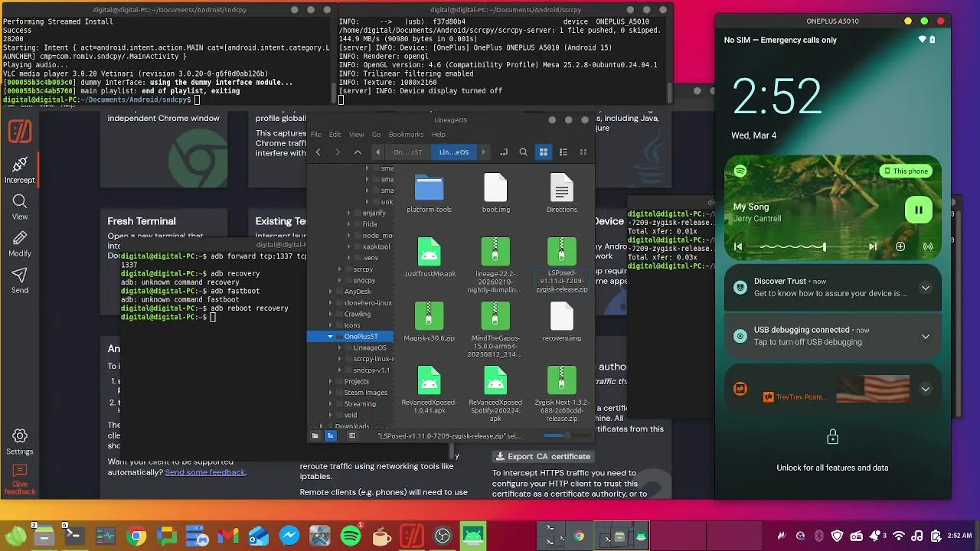
Task: Select the platform-tools folder
Action: click(429, 194)
